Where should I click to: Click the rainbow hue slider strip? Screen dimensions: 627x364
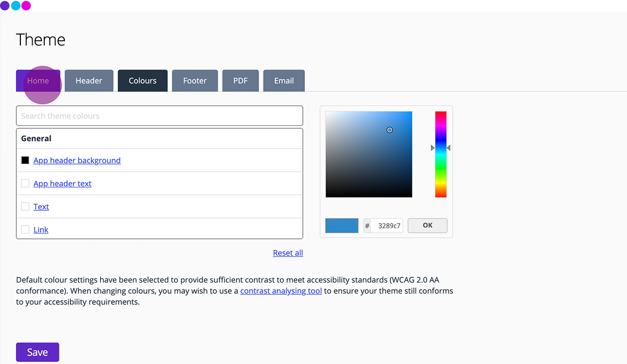(440, 154)
